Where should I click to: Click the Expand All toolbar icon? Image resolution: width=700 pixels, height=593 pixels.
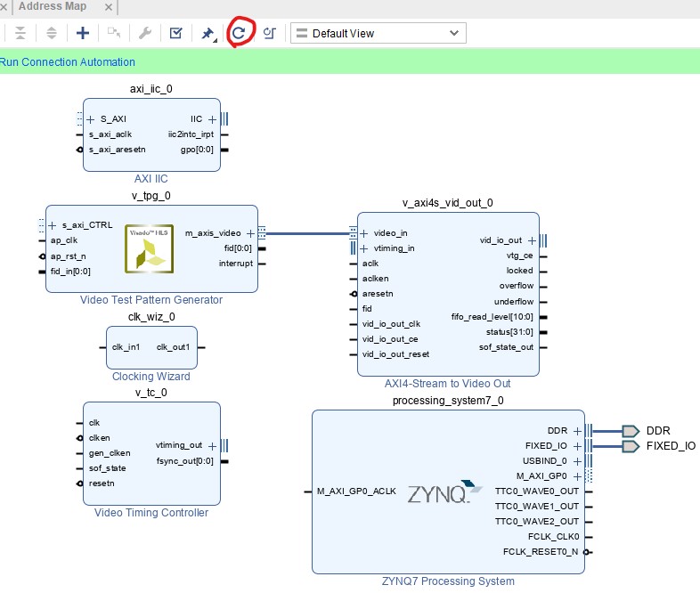pyautogui.click(x=51, y=33)
